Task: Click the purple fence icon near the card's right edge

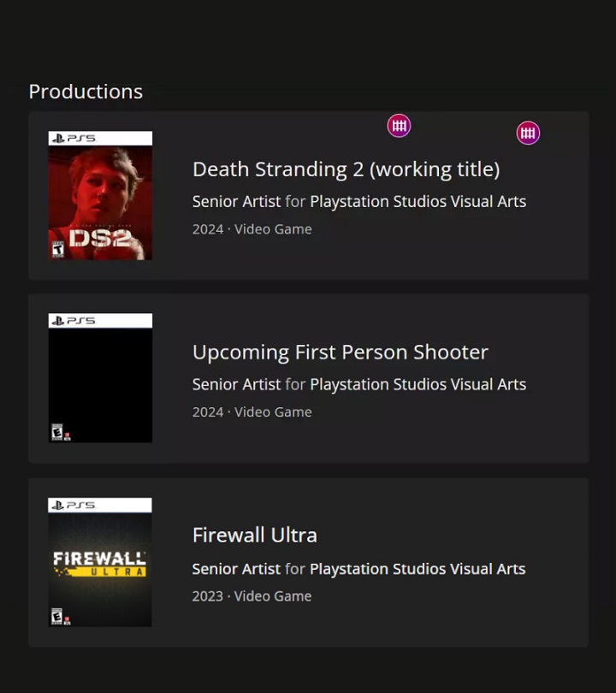Action: pyautogui.click(x=528, y=133)
